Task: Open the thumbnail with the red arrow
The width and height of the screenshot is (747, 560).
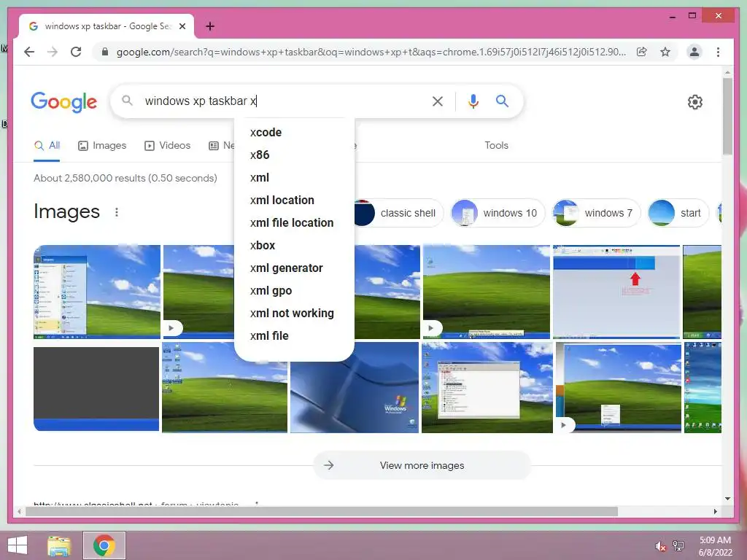Action: (616, 292)
